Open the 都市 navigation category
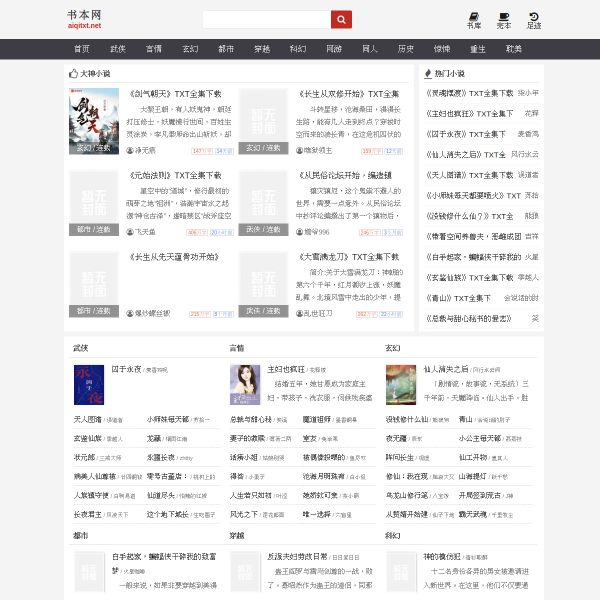Viewport: 600px width, 600px height. (226, 49)
